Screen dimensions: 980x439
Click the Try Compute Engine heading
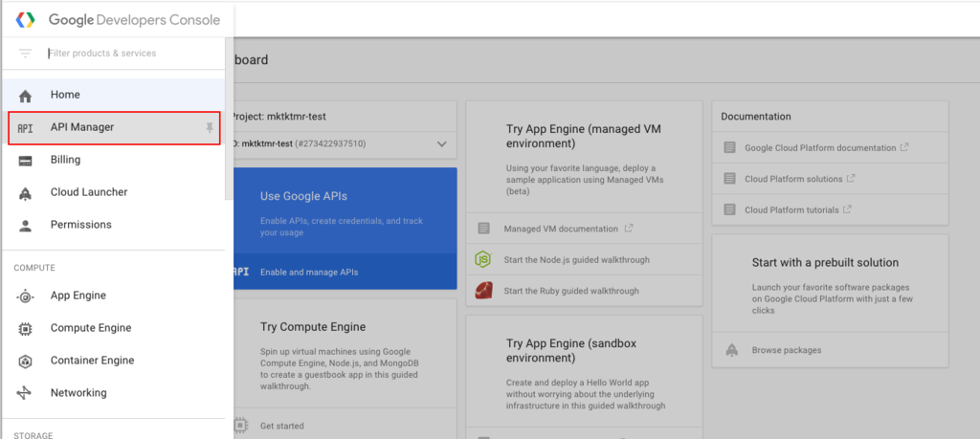(x=313, y=326)
